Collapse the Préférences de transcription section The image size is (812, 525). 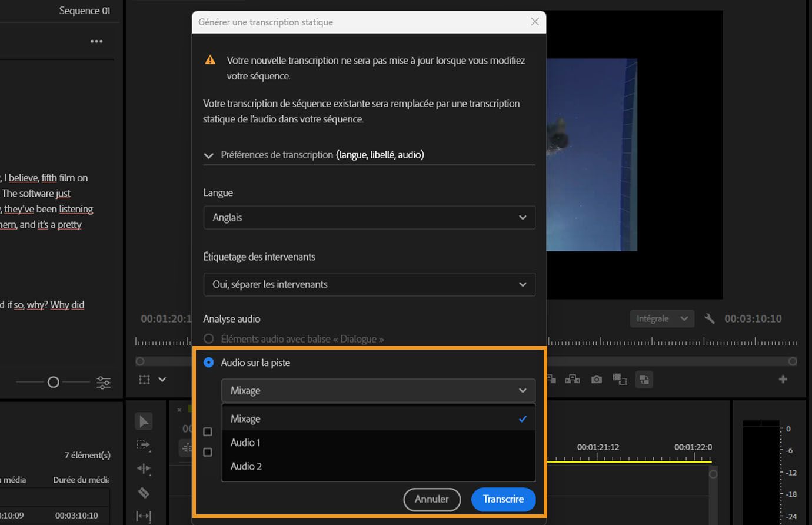(208, 155)
